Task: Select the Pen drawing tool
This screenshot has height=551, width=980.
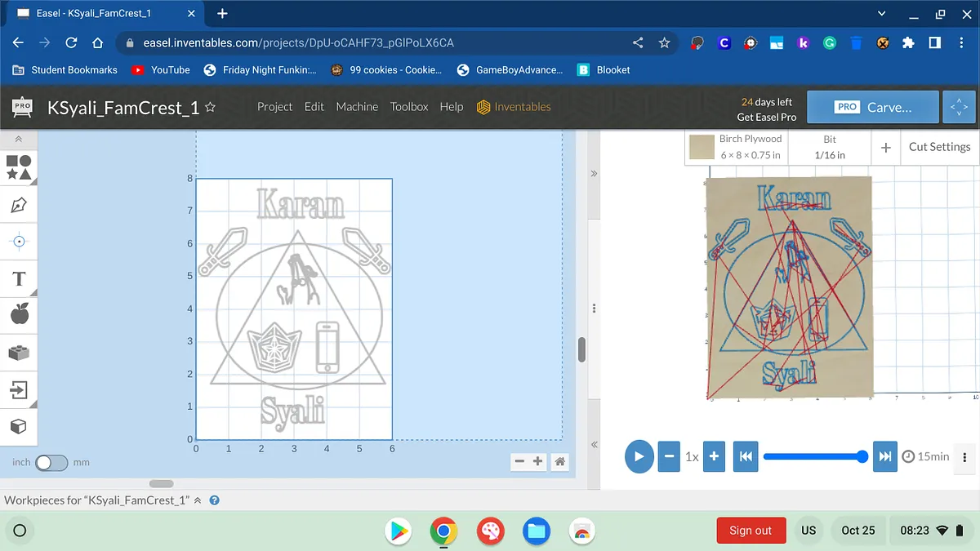Action: point(19,205)
